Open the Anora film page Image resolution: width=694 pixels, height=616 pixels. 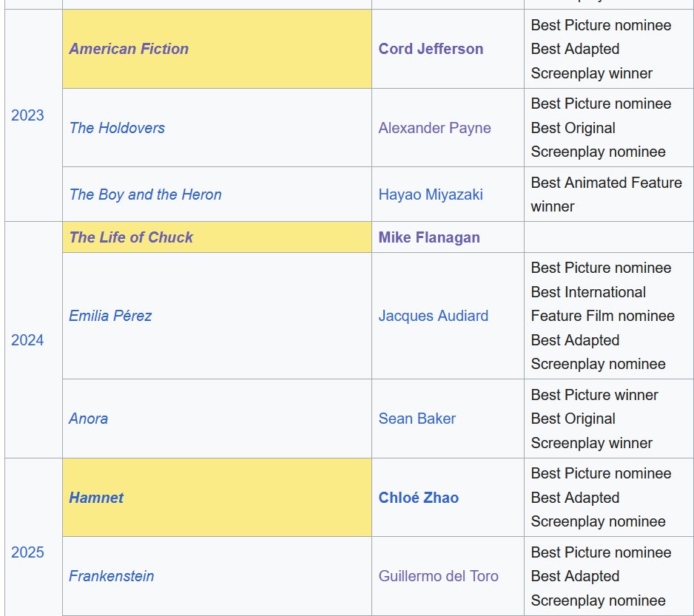[88, 419]
